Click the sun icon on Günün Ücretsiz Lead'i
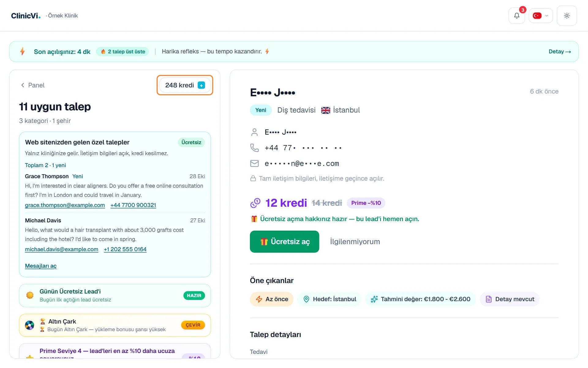The height and width of the screenshot is (368, 588). pyautogui.click(x=30, y=295)
